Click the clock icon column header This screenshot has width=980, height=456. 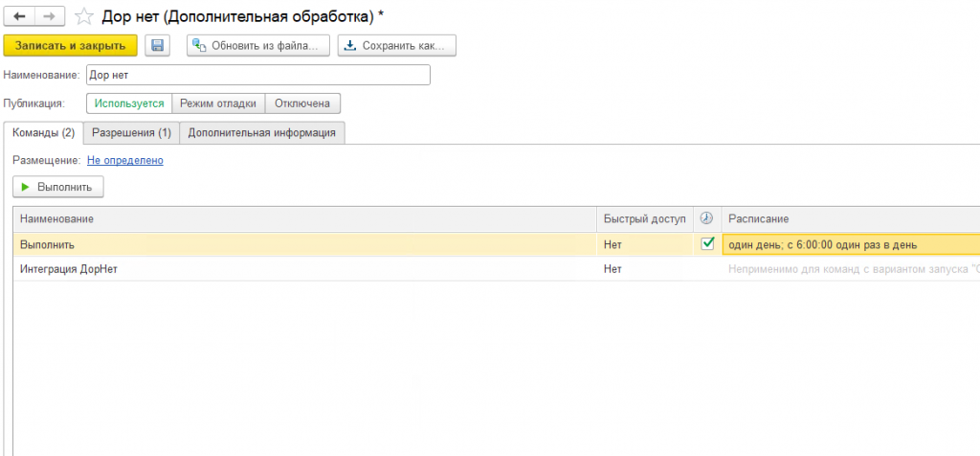coord(707,218)
